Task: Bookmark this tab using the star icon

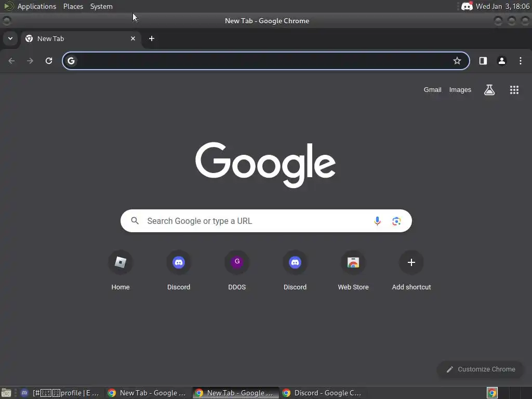Action: [457, 61]
